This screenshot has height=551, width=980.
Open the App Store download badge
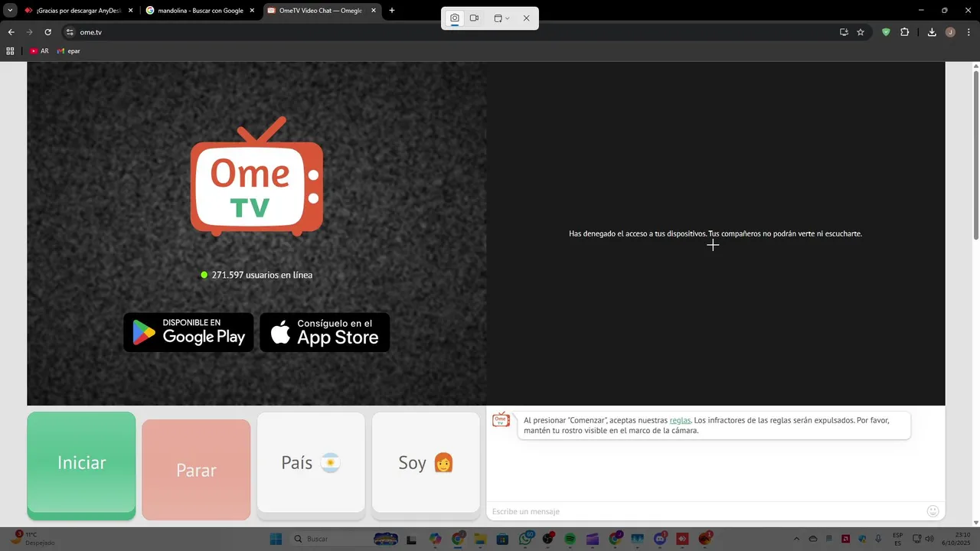[x=325, y=332]
